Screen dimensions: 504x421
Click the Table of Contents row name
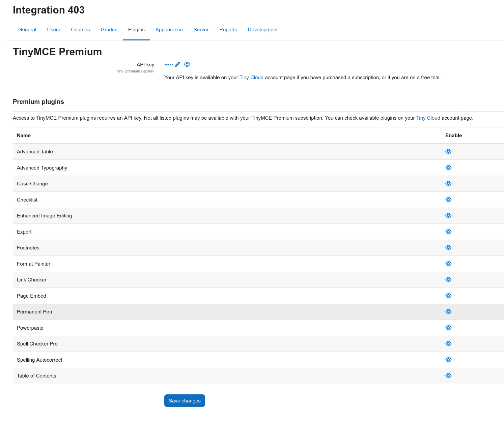(36, 376)
